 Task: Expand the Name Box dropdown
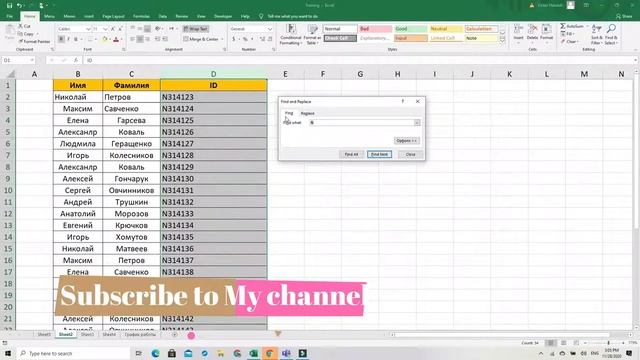click(32, 60)
